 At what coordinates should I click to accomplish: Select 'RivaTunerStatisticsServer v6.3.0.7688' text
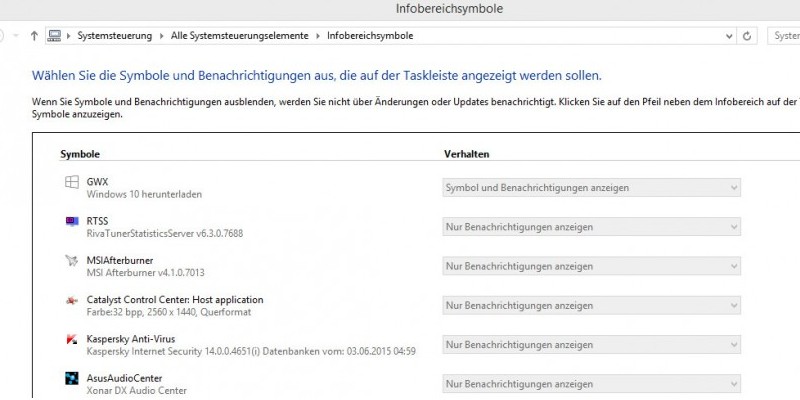pyautogui.click(x=165, y=234)
